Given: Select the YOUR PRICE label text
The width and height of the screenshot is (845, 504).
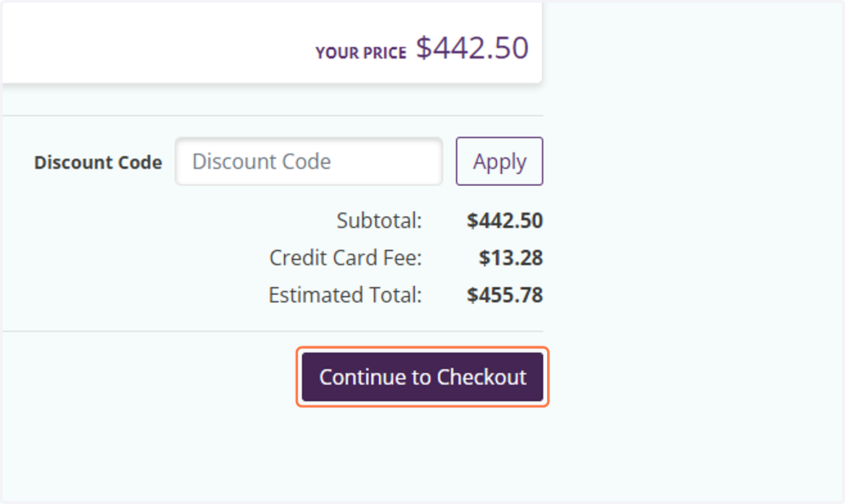Looking at the screenshot, I should coord(361,53).
